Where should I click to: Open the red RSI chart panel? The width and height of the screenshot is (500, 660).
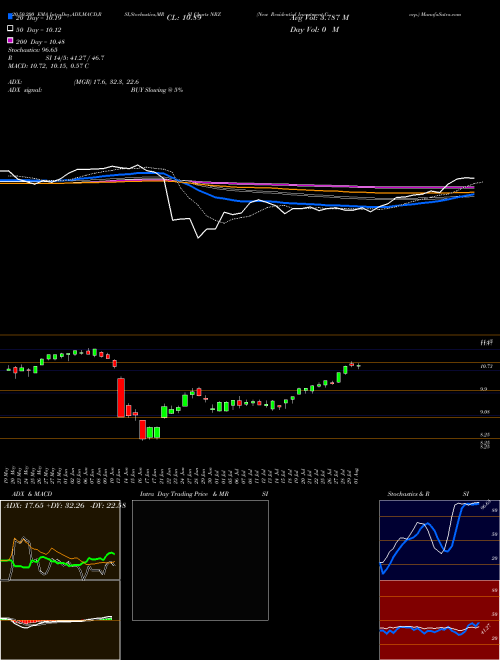point(439,620)
